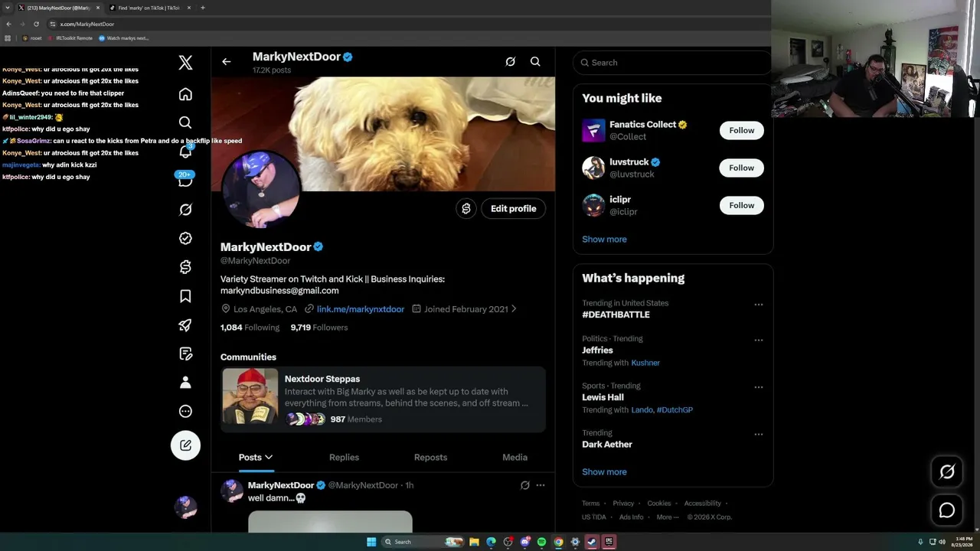Open Steam from taskbar

592,542
